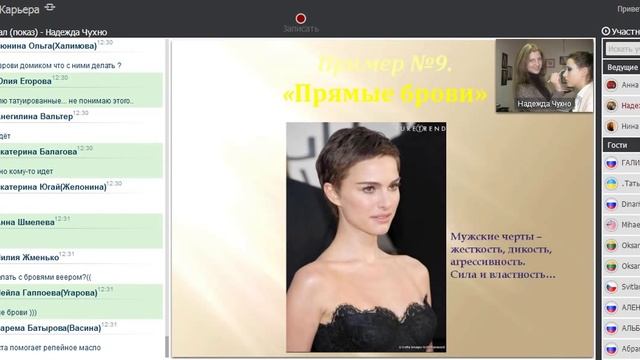Focus the participants search field
Image resolution: width=640 pixels, height=360 pixels.
coord(622,49)
